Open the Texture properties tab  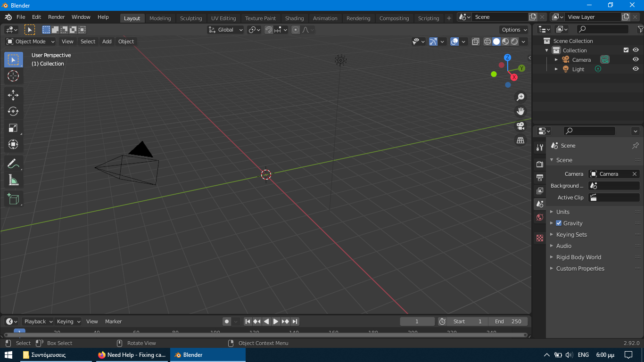540,238
